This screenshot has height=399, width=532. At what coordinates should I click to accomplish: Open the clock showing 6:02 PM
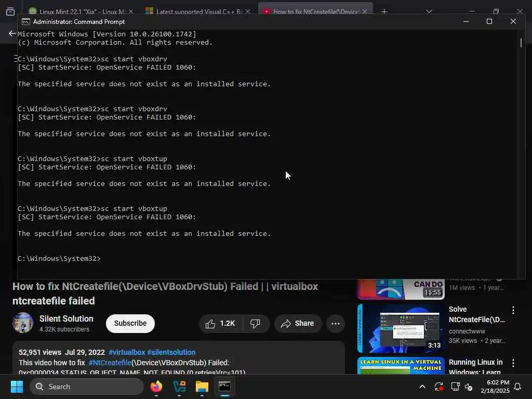[495, 387]
